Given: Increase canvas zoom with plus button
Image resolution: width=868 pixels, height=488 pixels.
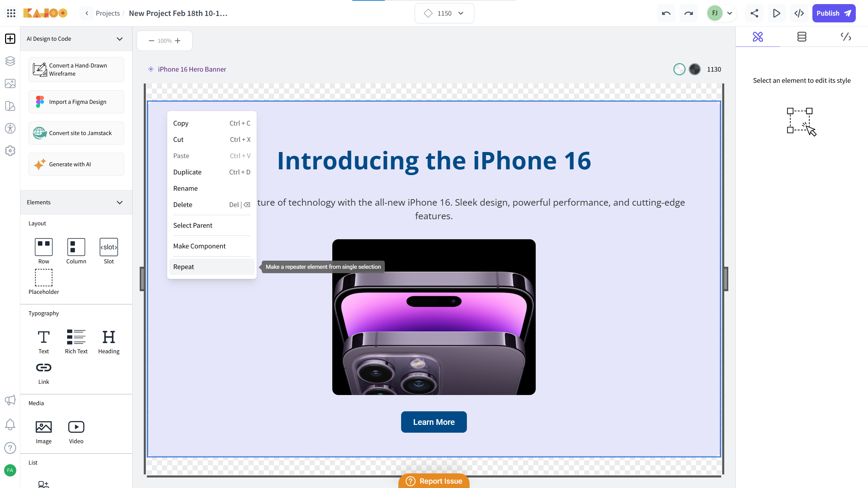Looking at the screenshot, I should point(178,41).
